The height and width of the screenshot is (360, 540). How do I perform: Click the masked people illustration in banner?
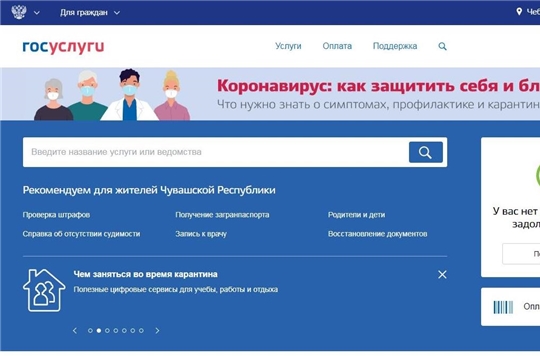point(112,94)
